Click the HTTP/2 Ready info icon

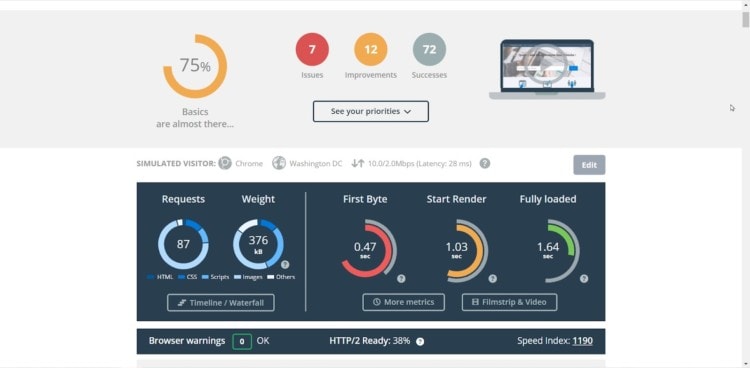(x=420, y=342)
